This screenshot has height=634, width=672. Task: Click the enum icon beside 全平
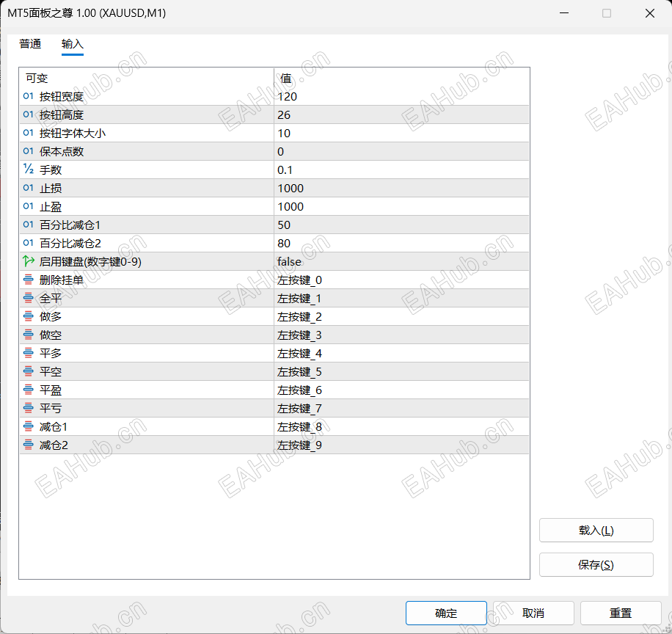(29, 298)
